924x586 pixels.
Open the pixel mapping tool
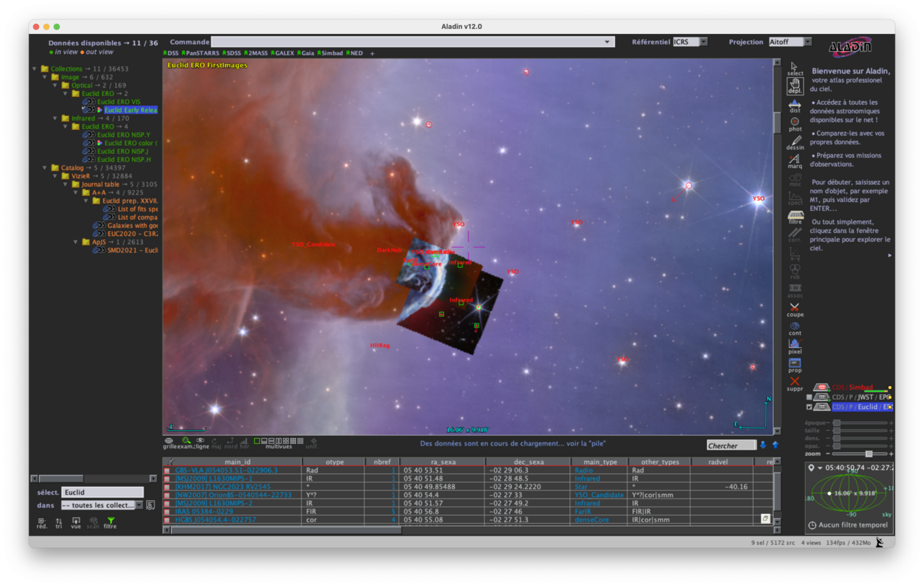pyautogui.click(x=795, y=347)
